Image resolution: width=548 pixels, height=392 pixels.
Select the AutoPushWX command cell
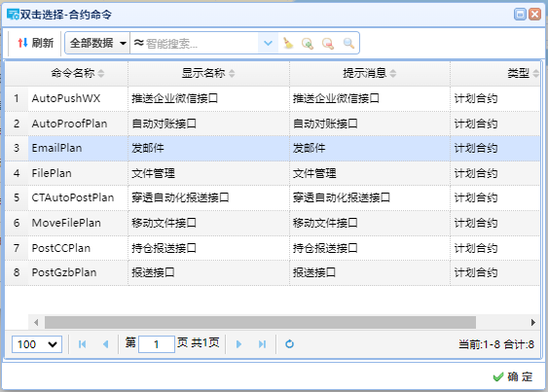click(78, 98)
